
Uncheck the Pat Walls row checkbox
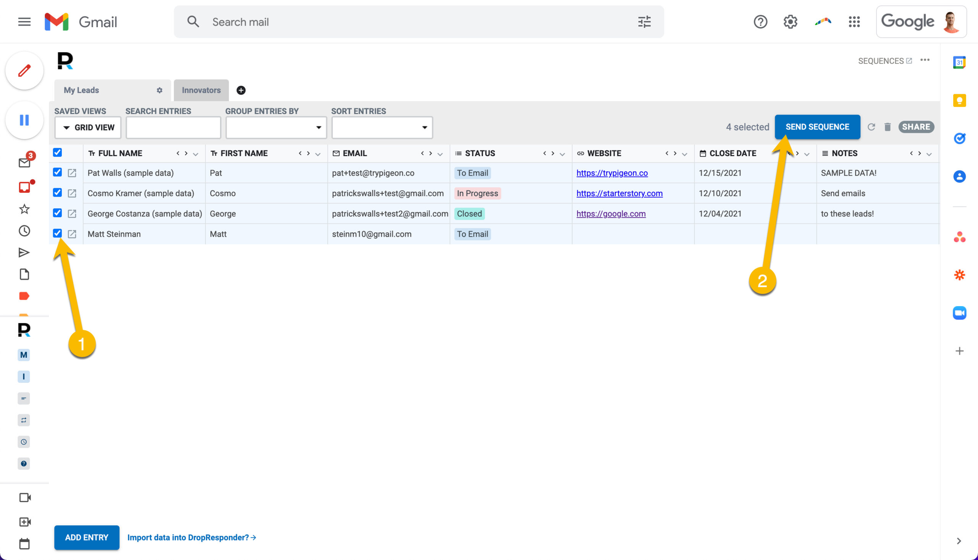coord(57,172)
